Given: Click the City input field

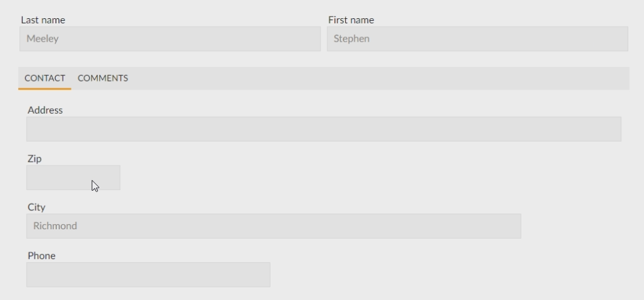Looking at the screenshot, I should (x=274, y=226).
